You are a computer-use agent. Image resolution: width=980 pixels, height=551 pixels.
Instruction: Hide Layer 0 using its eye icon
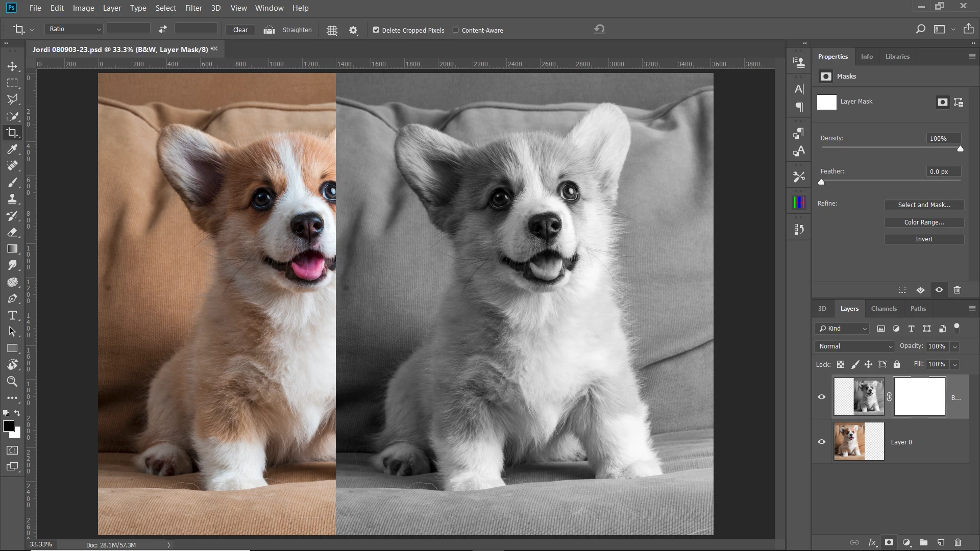tap(822, 442)
